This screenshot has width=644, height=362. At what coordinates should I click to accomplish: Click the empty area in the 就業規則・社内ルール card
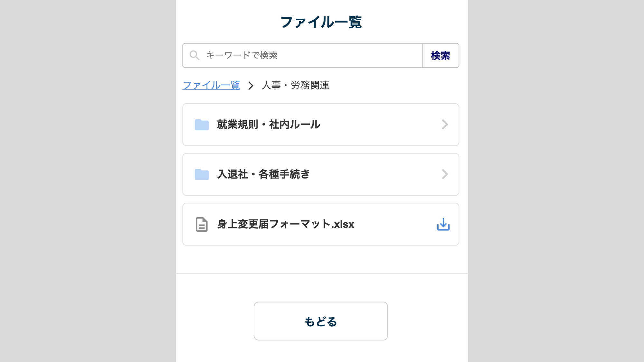[380, 125]
